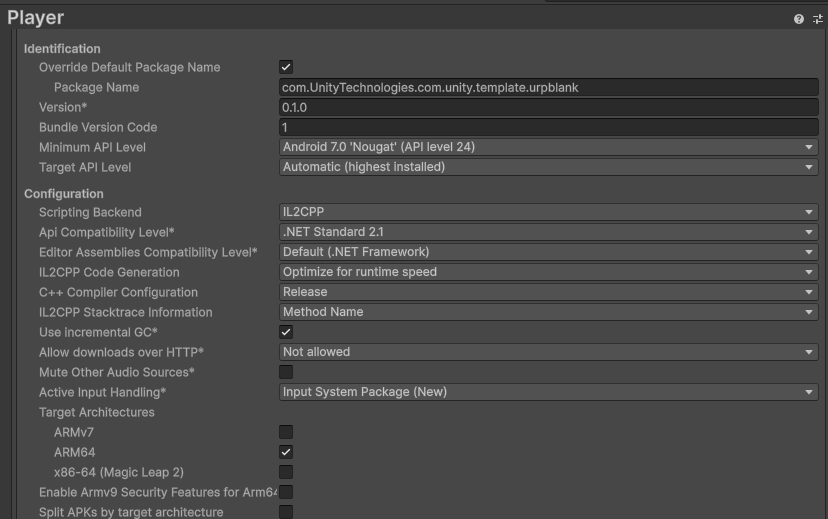Click the Version* label
Image resolution: width=828 pixels, height=519 pixels.
63,107
